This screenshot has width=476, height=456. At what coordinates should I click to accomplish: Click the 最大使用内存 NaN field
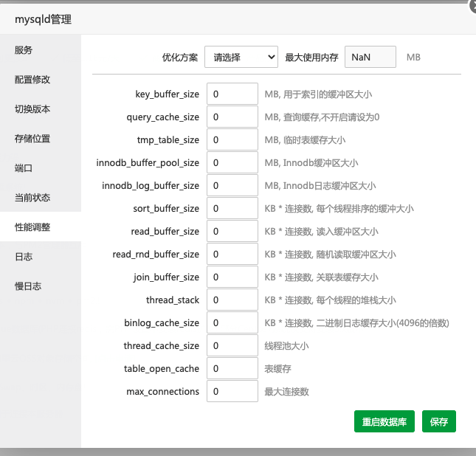pyautogui.click(x=370, y=57)
